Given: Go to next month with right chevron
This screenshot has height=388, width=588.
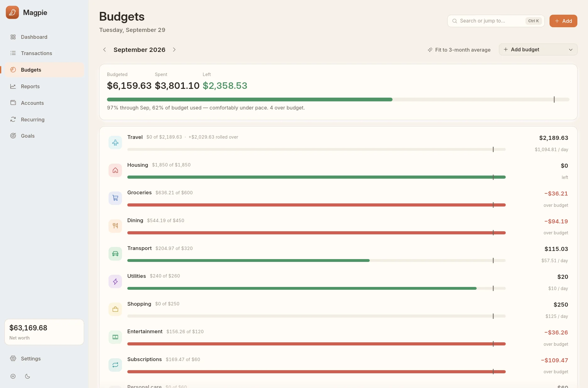Looking at the screenshot, I should [174, 50].
